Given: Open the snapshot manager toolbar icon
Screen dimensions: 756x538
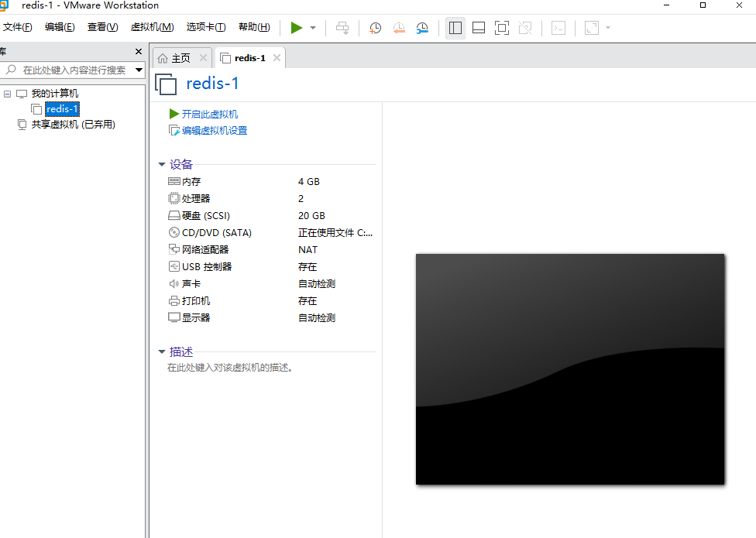Looking at the screenshot, I should coord(422,28).
